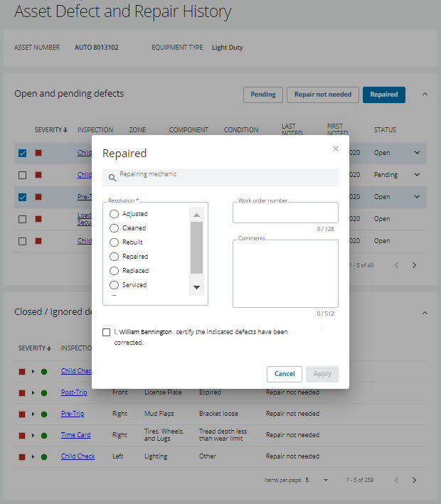441x504 pixels.
Task: Click the 'License Plate' component cell
Action: (163, 392)
